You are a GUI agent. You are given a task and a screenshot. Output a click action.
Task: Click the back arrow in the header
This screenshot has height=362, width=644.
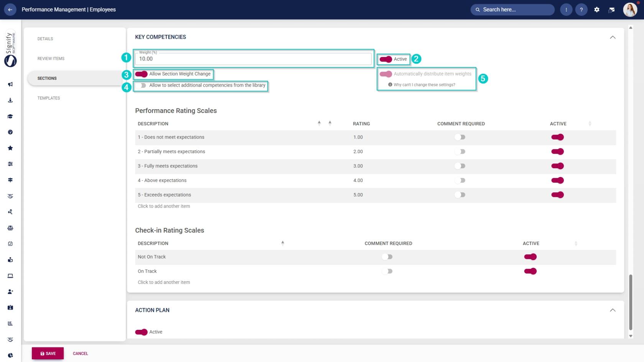pos(10,10)
